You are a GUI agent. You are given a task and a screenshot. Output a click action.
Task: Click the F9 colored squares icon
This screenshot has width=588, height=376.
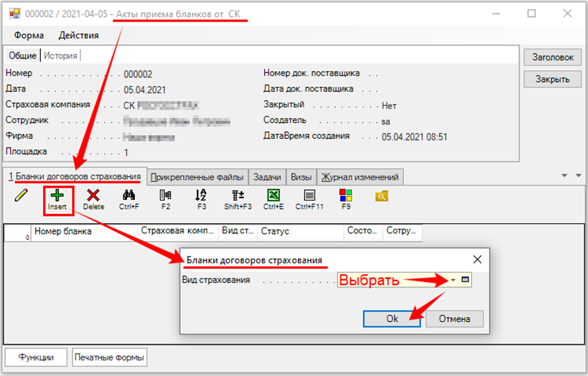tap(346, 196)
